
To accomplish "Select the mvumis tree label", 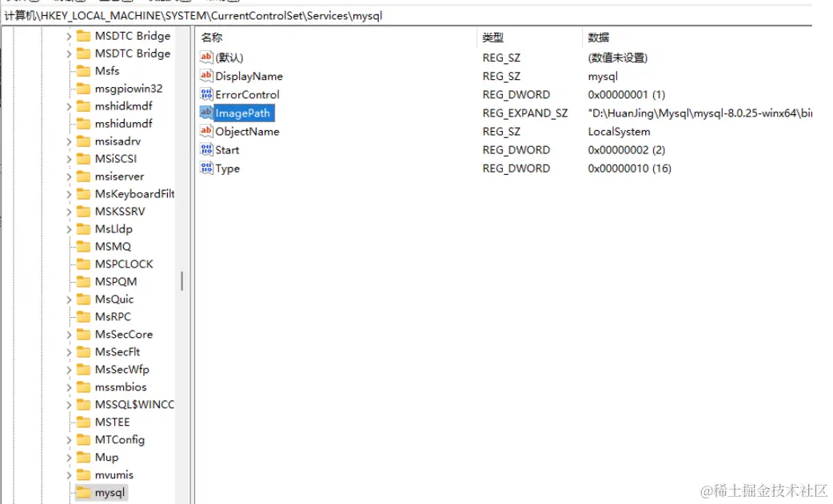I will tap(114, 474).
